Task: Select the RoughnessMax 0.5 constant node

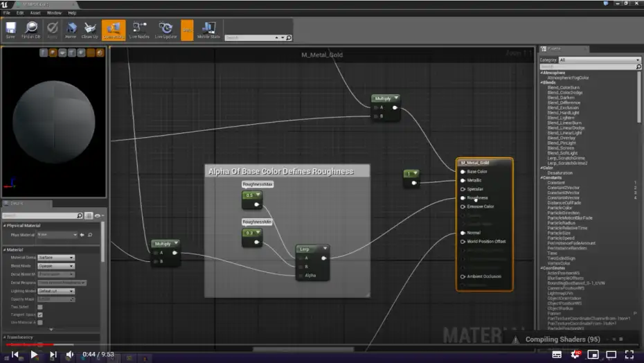Action: click(x=252, y=200)
